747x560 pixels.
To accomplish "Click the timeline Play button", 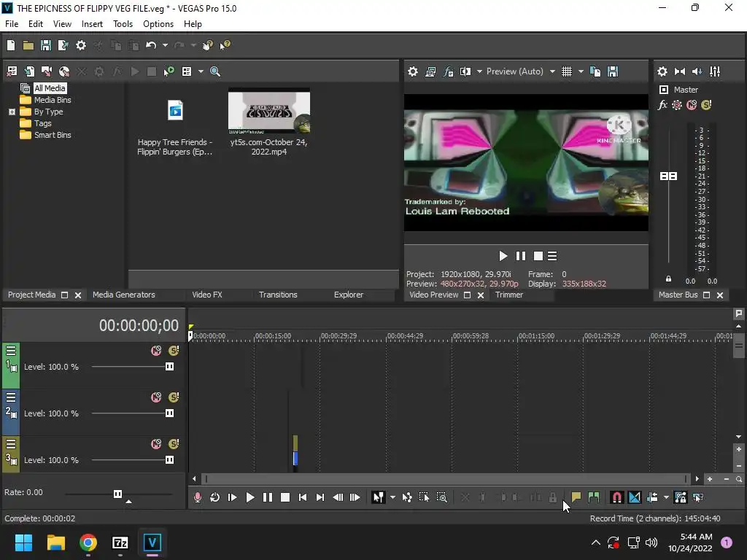I will 250,497.
